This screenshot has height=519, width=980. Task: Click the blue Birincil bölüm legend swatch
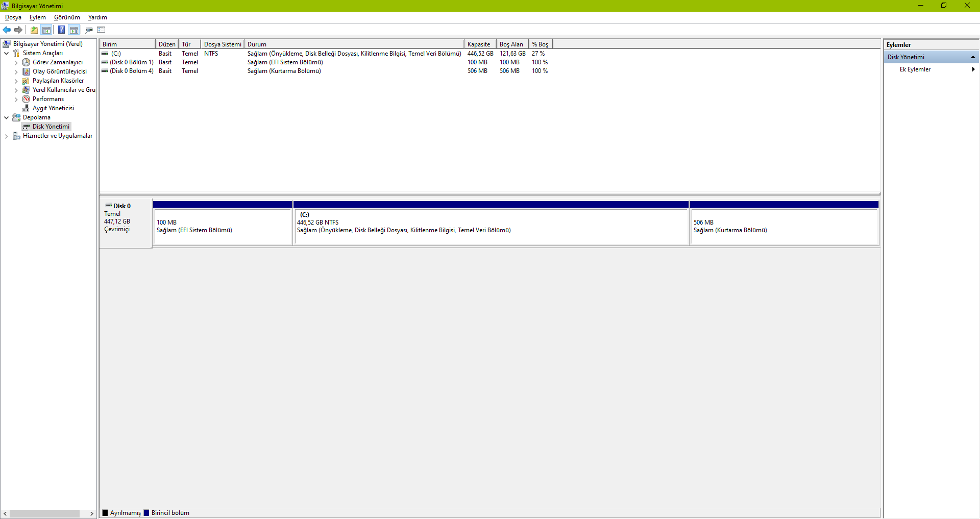(x=146, y=513)
